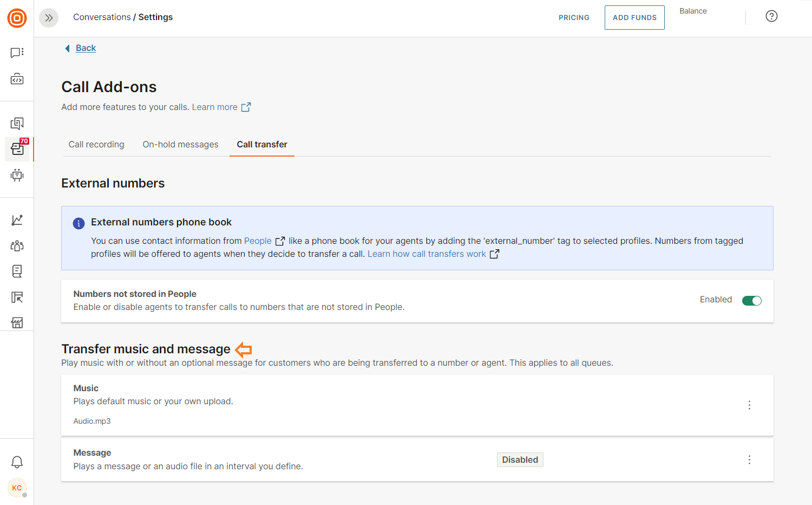Open the notifications bell icon
Screen dimensions: 812x505
tap(17, 462)
